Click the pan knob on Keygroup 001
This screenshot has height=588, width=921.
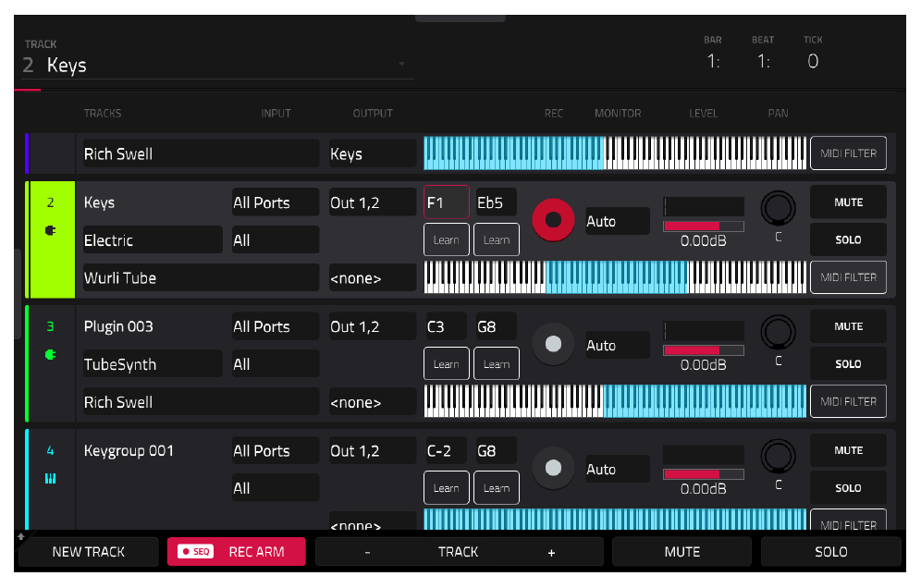coord(778,456)
